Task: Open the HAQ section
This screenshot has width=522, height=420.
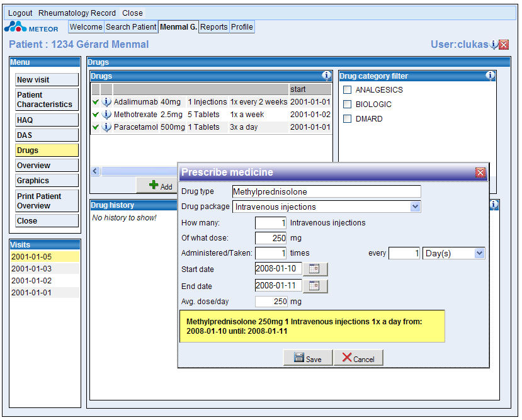Action: click(47, 120)
